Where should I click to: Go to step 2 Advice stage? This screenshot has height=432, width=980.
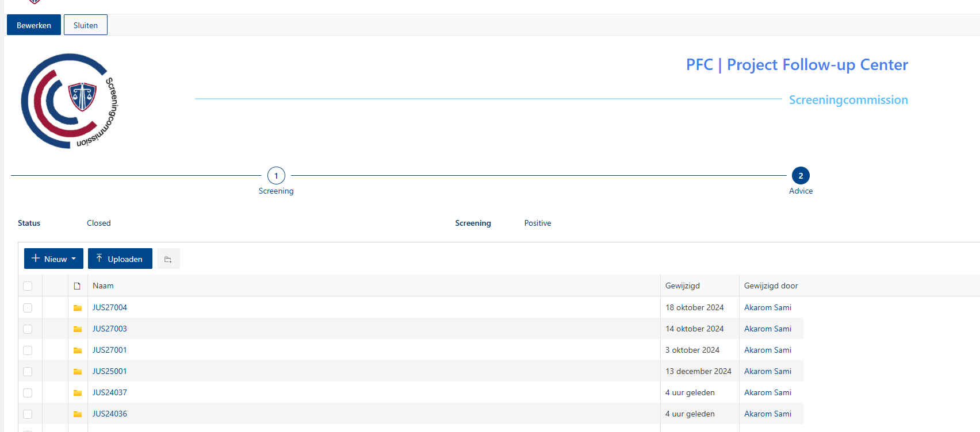pyautogui.click(x=801, y=176)
